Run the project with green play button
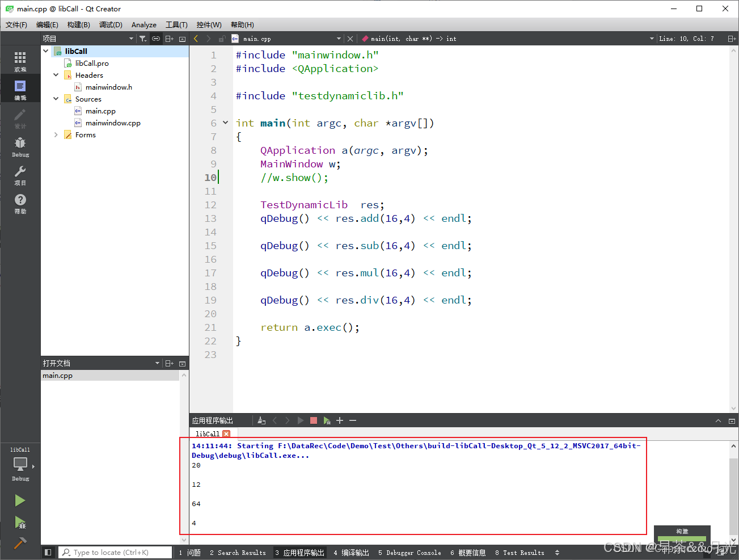The width and height of the screenshot is (739, 560). 20,500
